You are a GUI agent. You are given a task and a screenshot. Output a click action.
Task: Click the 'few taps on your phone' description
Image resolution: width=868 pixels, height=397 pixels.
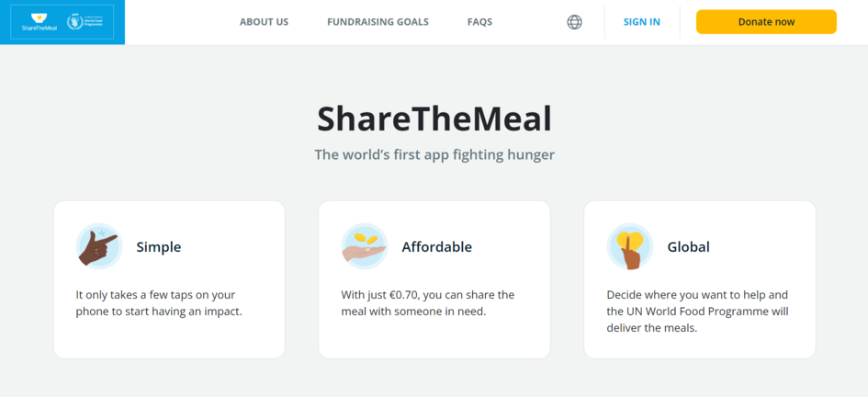point(155,303)
